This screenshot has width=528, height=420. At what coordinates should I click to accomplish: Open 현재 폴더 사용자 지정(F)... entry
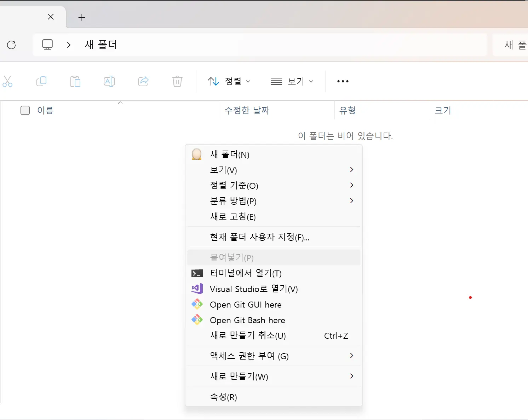click(274, 237)
